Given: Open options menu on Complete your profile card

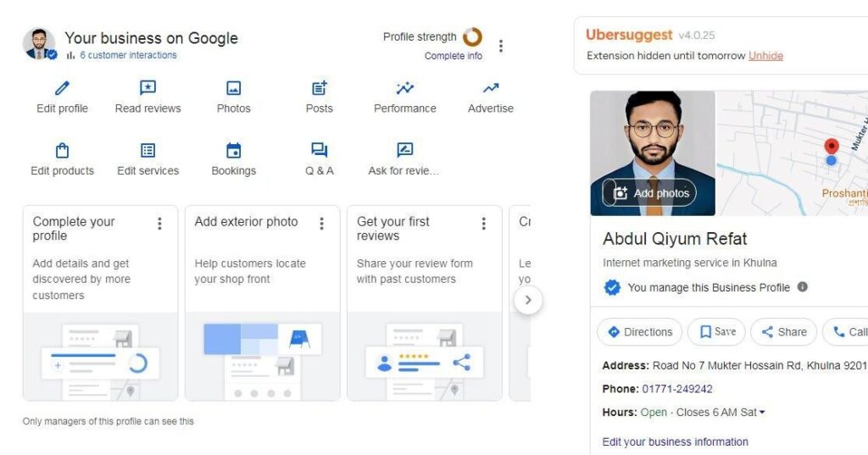Looking at the screenshot, I should pyautogui.click(x=159, y=224).
